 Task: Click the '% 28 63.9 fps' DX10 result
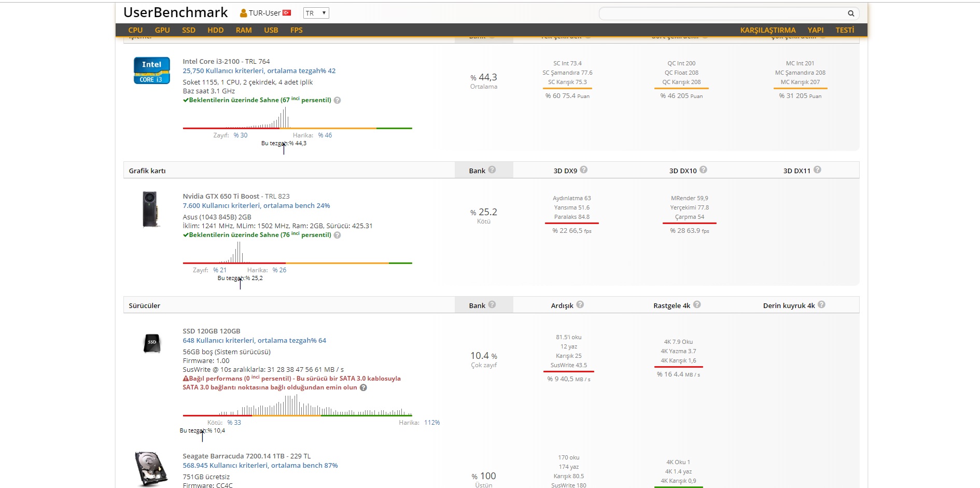point(689,231)
